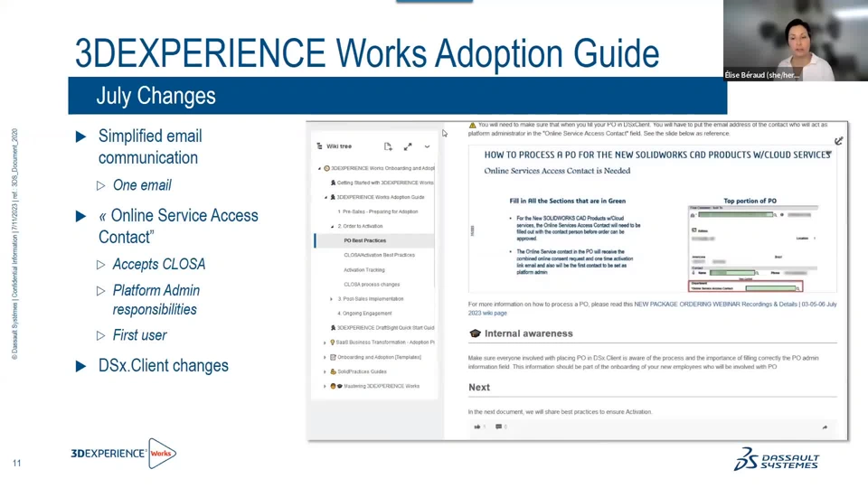Expand SaaS Business Transformation node
This screenshot has width=868, height=488.
pos(325,343)
